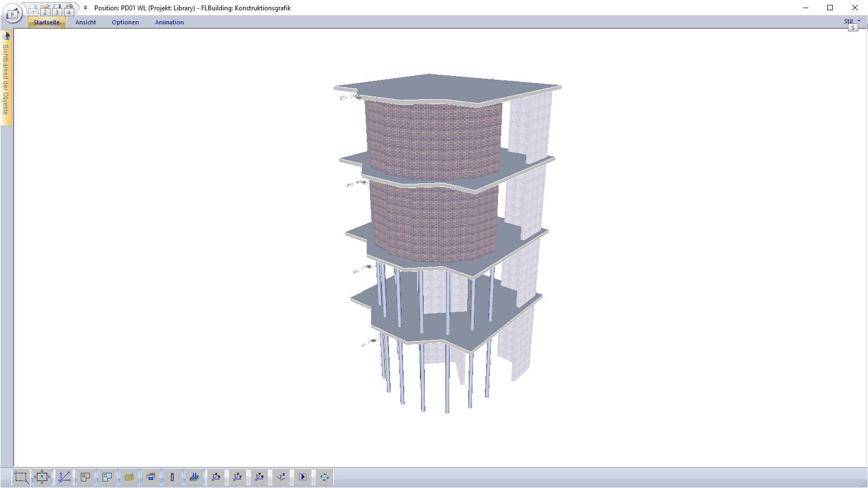Image resolution: width=868 pixels, height=488 pixels.
Task: Toggle the yellow brick wall display icon
Action: (129, 477)
